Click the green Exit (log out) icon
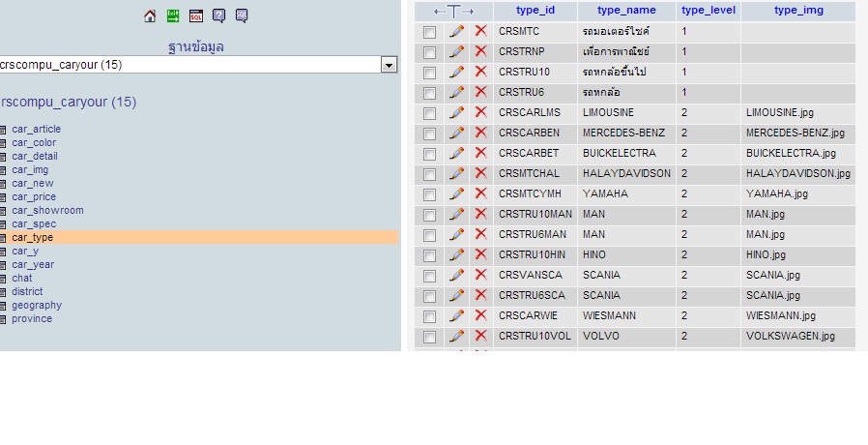Viewport: 868px width, 445px height. tap(173, 16)
